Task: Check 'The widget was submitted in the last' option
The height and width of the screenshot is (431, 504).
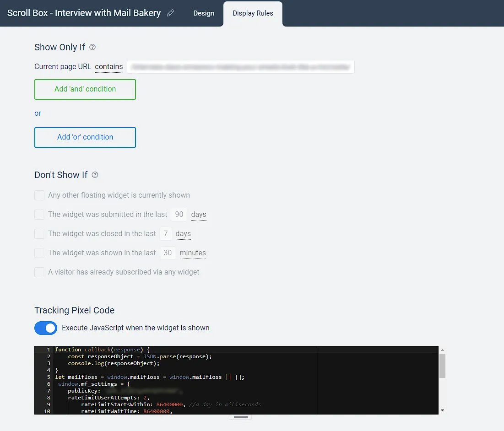Action: [39, 215]
